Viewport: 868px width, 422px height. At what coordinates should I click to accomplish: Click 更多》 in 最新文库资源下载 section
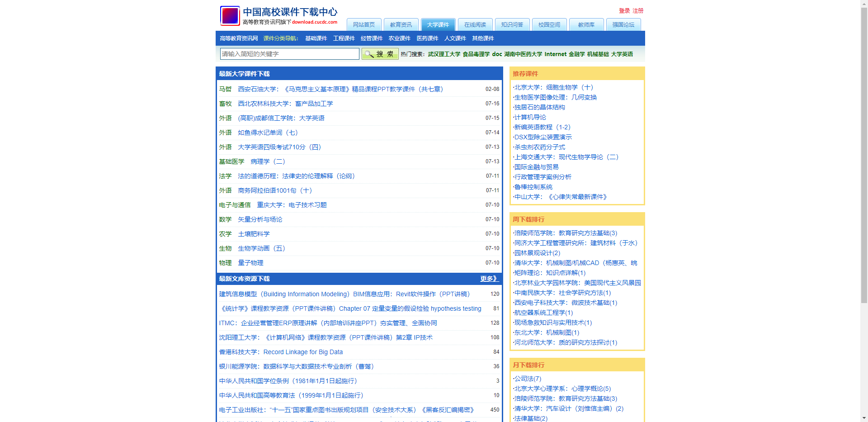pos(489,279)
